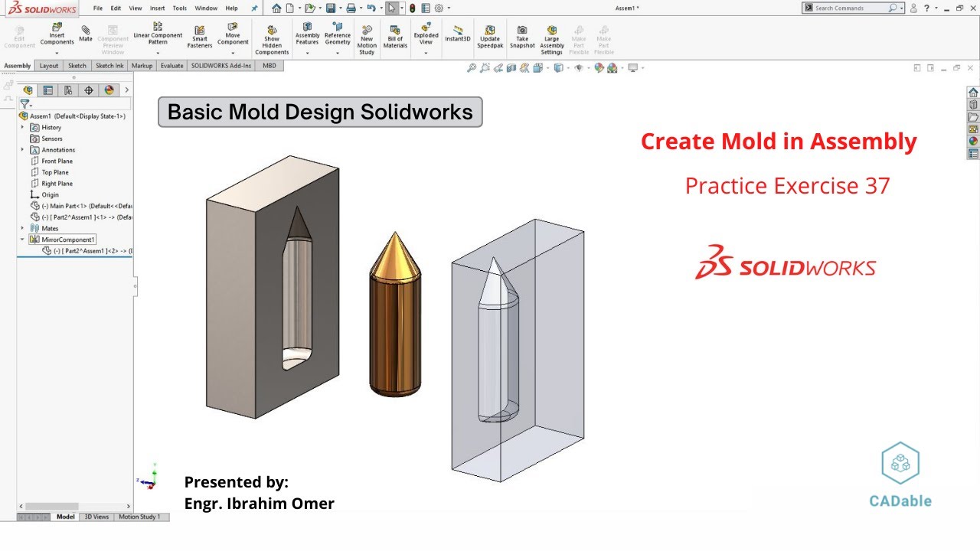Launch the Bill of Materials tool
This screenshot has width=980, height=551.
[395, 34]
